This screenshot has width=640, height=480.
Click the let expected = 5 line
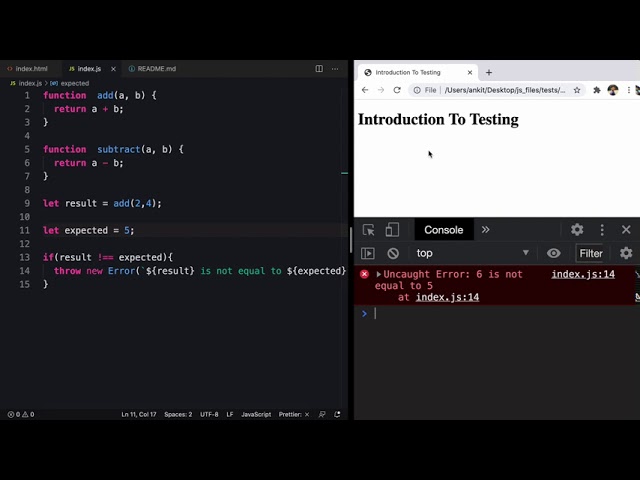click(89, 230)
